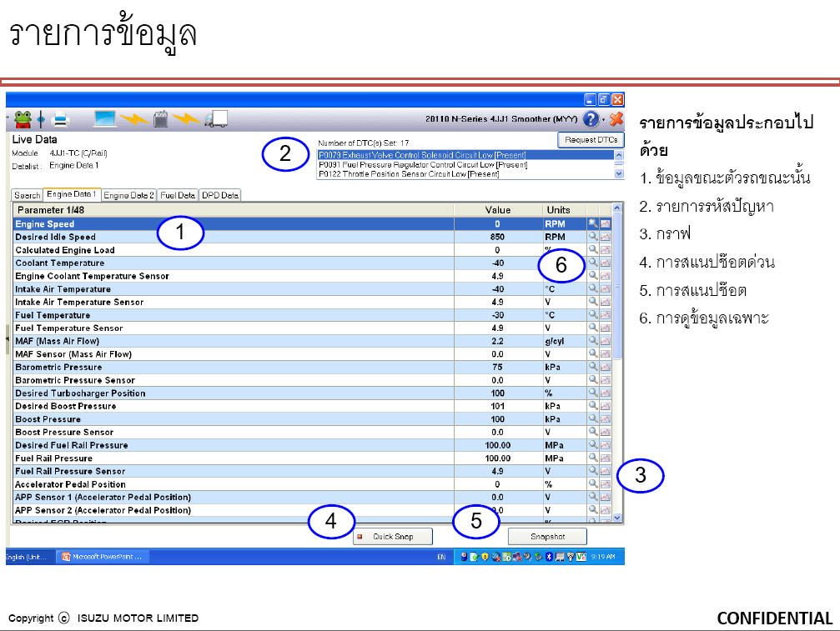Viewport: 840px width, 631px height.
Task: Click the Bluetooth icon in system tray
Action: pyautogui.click(x=549, y=557)
